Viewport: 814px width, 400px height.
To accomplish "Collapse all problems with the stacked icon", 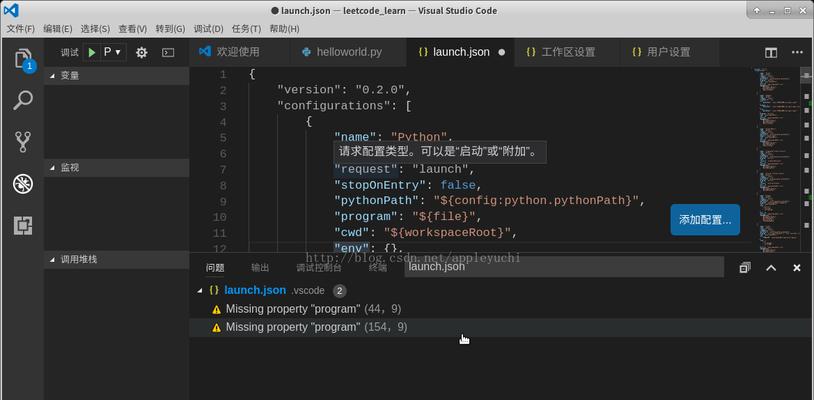I will click(x=745, y=268).
